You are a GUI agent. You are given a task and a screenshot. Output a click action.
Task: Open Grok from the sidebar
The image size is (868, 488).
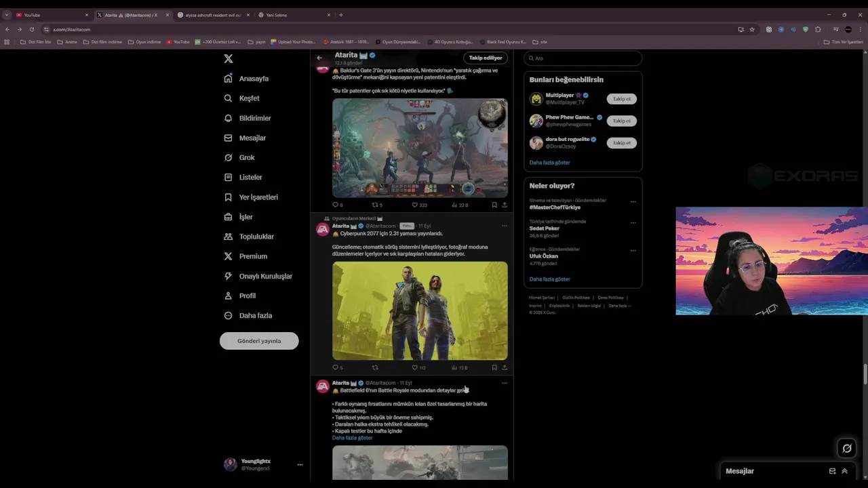click(239, 157)
